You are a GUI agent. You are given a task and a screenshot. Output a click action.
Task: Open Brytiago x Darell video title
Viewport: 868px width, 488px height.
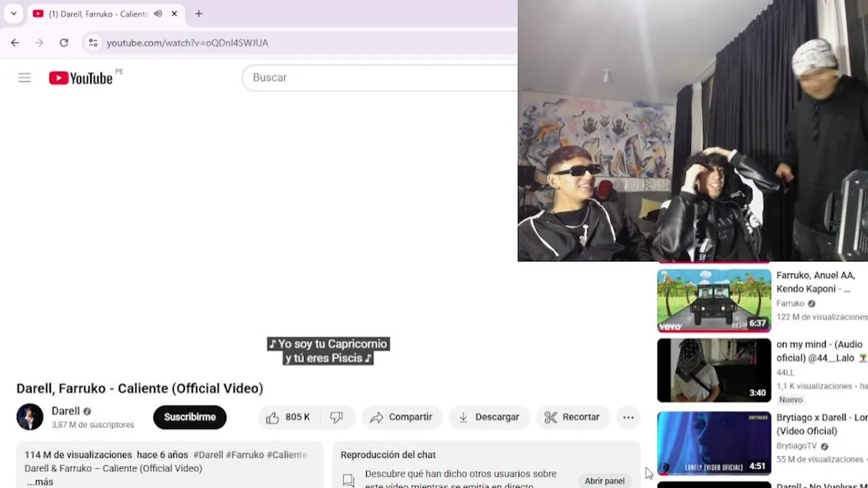click(822, 424)
